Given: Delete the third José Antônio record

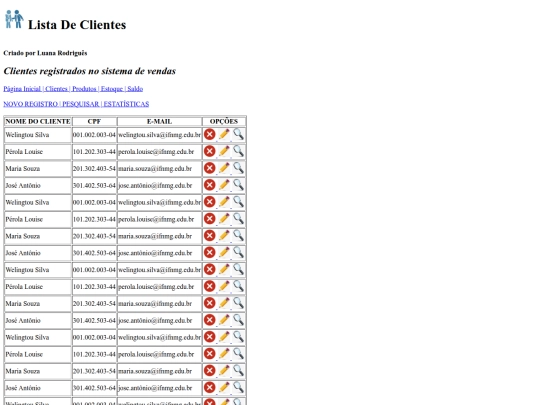Looking at the screenshot, I should pos(209,320).
